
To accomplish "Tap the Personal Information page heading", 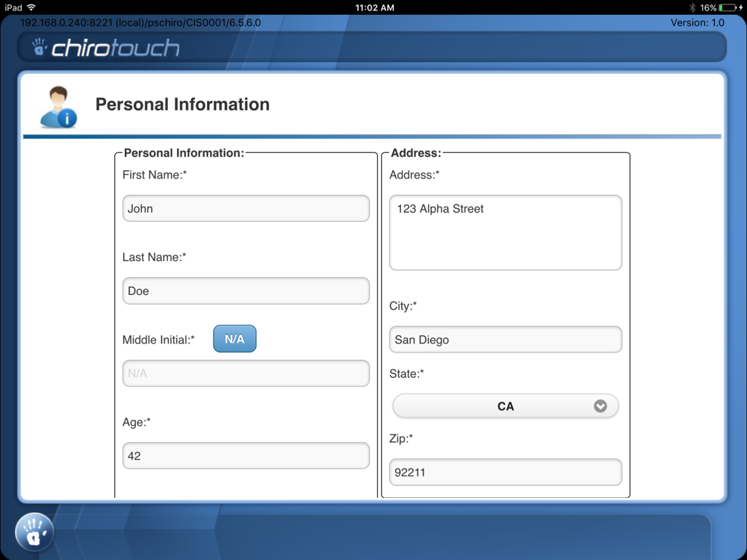I will [x=182, y=105].
